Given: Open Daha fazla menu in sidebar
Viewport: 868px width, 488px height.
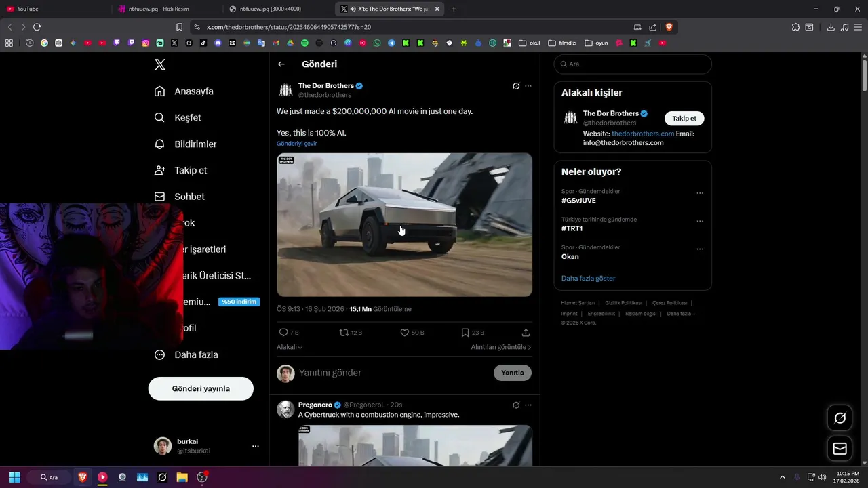Looking at the screenshot, I should pyautogui.click(x=186, y=354).
